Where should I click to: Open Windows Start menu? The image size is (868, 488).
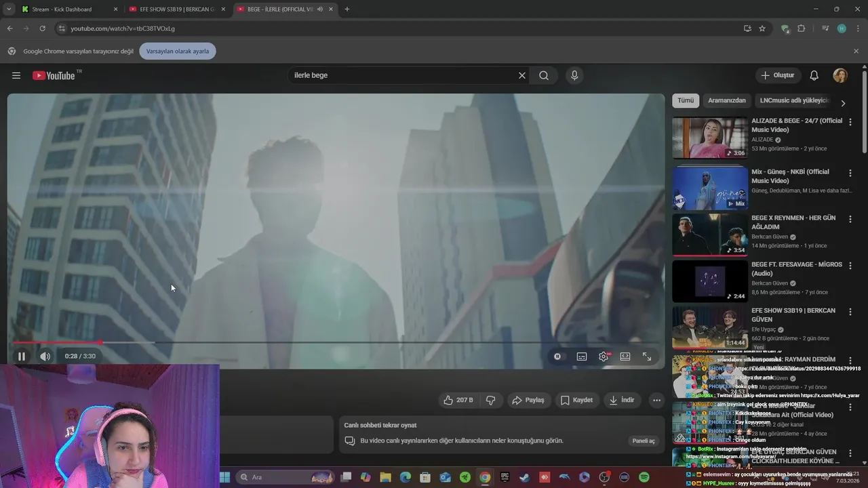225,477
